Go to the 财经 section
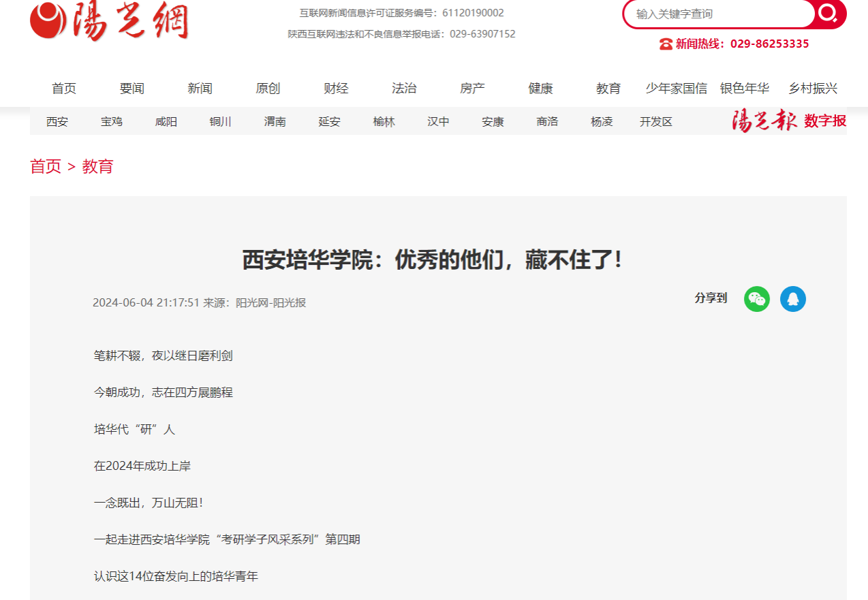This screenshot has width=868, height=600. click(336, 89)
